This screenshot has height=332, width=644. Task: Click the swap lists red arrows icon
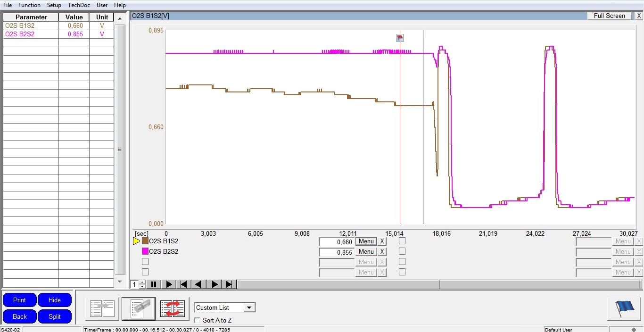click(x=173, y=309)
